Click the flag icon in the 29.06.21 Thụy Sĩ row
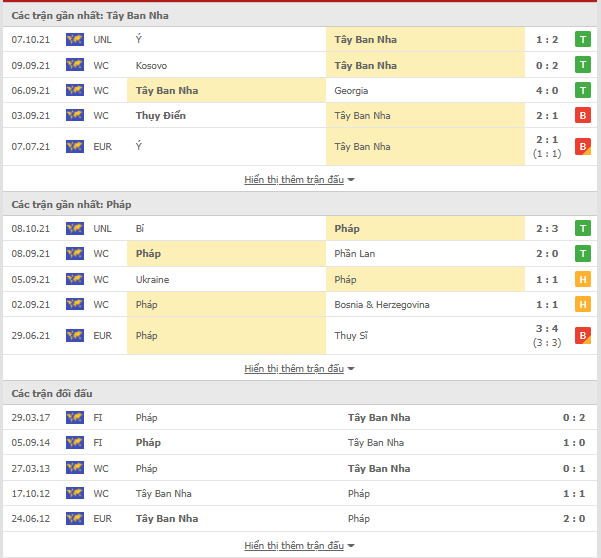Viewport: 601px width, 558px height. point(75,335)
